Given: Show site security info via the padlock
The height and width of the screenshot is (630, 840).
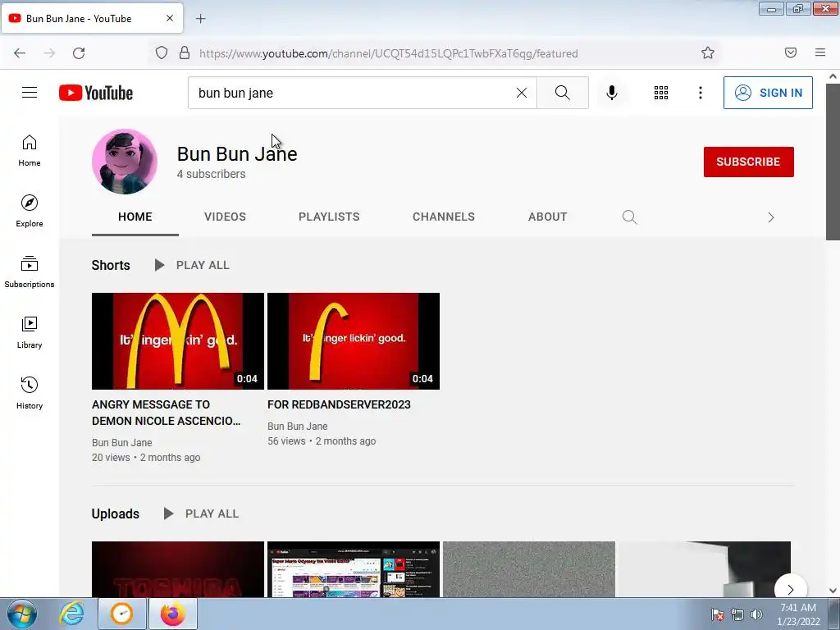Looking at the screenshot, I should click(185, 52).
